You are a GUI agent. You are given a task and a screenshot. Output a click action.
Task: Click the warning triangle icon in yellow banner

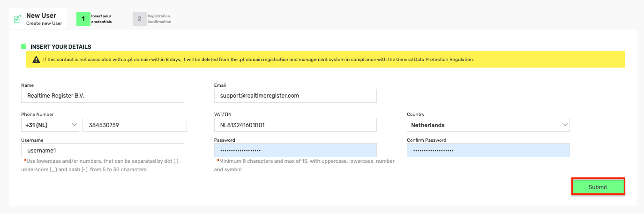click(x=36, y=60)
